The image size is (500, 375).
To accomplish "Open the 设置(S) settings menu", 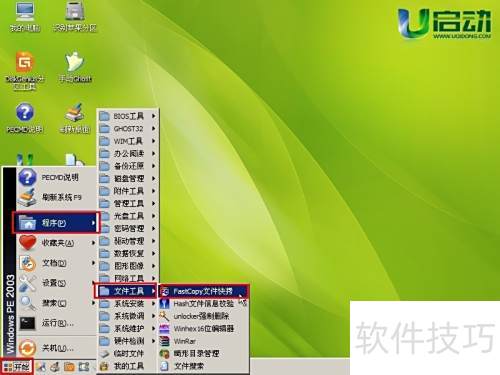I will click(x=57, y=283).
